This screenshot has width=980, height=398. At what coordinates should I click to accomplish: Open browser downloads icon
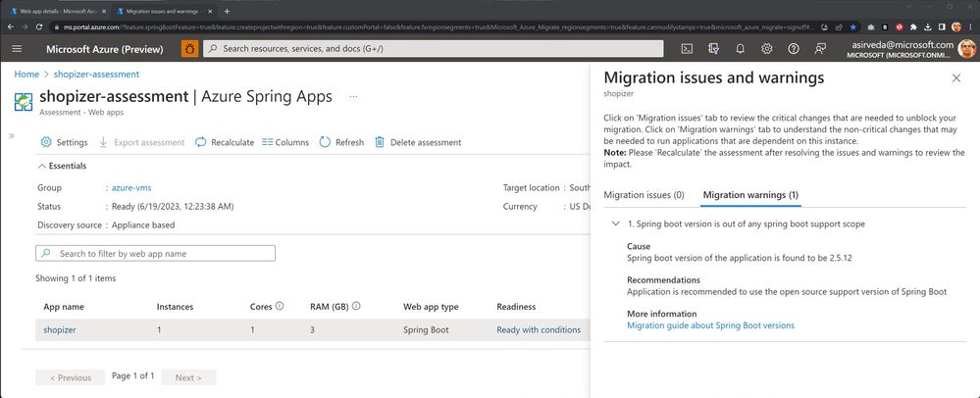click(928, 26)
